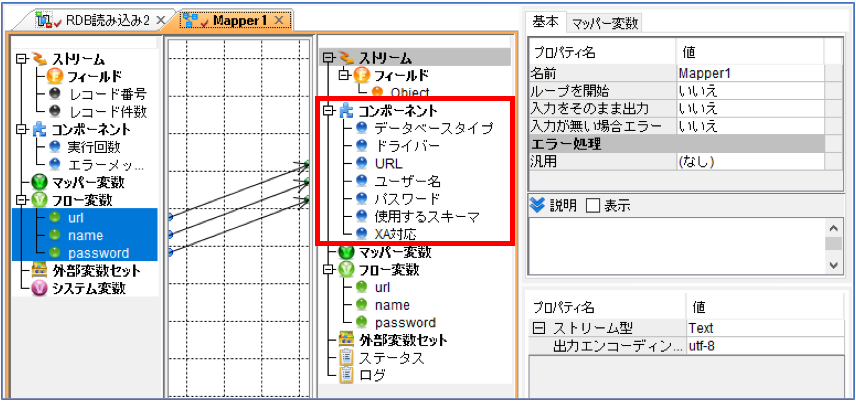Click description scrollbar down arrow
856x401 pixels.
833,265
